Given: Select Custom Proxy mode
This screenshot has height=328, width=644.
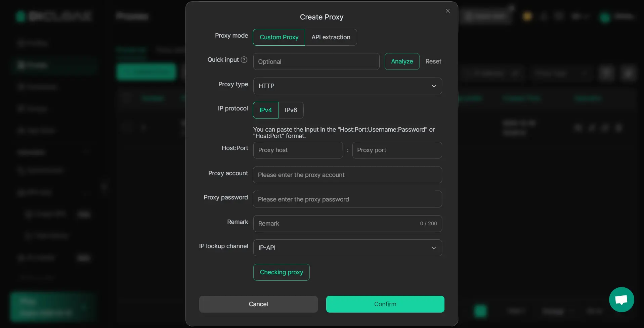Looking at the screenshot, I should click(x=279, y=37).
